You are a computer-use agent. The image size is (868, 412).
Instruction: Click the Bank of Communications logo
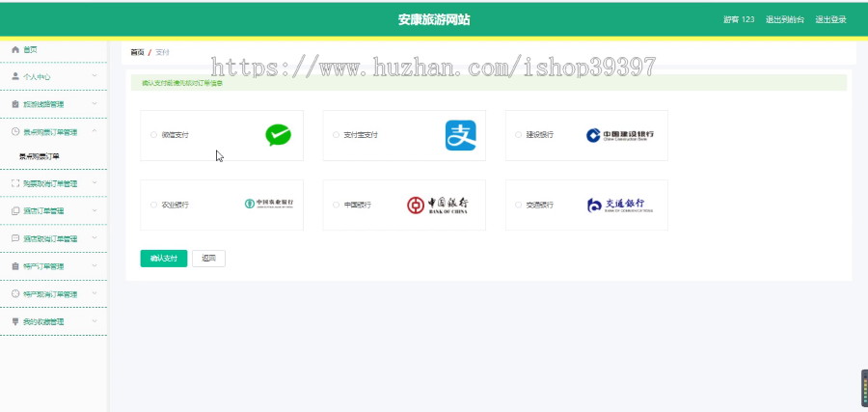coord(620,206)
